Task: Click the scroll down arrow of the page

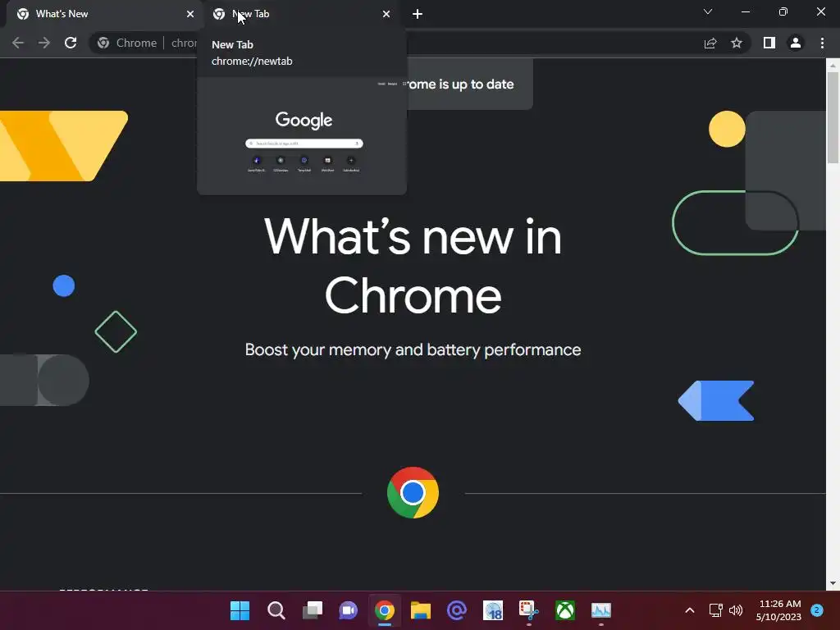Action: click(x=833, y=583)
